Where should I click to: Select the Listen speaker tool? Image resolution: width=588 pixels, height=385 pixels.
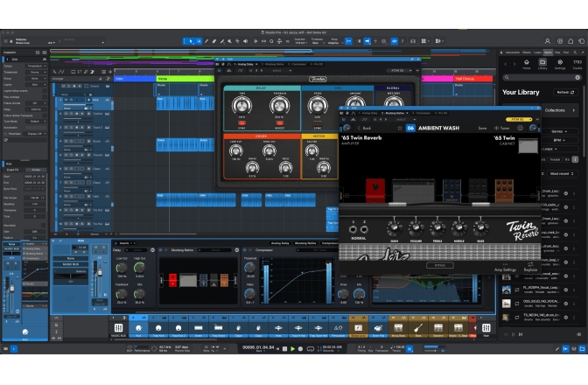tap(246, 41)
